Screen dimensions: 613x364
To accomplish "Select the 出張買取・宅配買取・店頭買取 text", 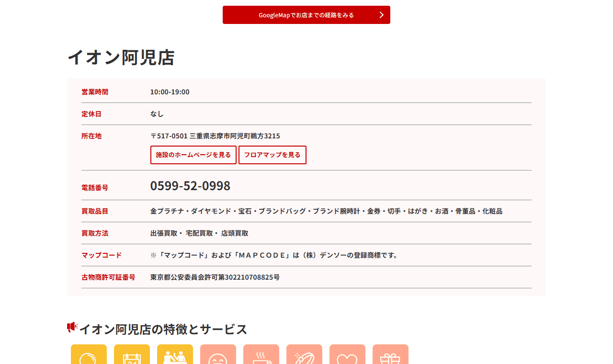I will pyautogui.click(x=199, y=233).
